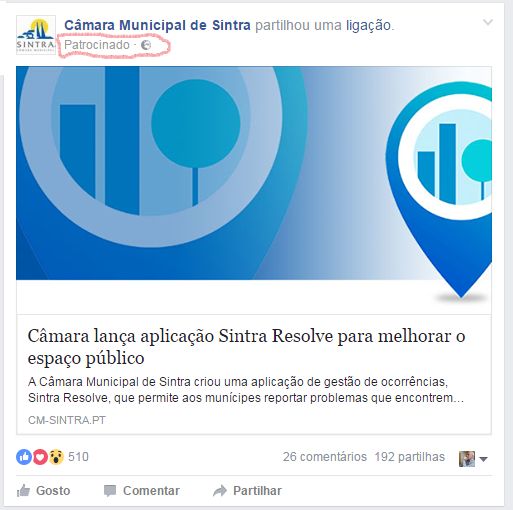The height and width of the screenshot is (510, 513).
Task: Click the red heart Love reaction icon
Action: tap(40, 457)
